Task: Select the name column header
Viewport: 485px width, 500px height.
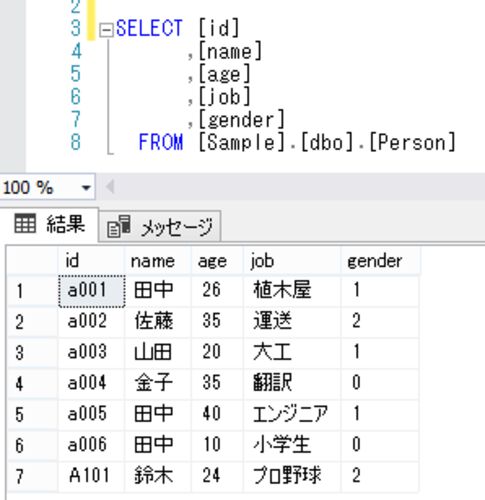Action: point(158,261)
